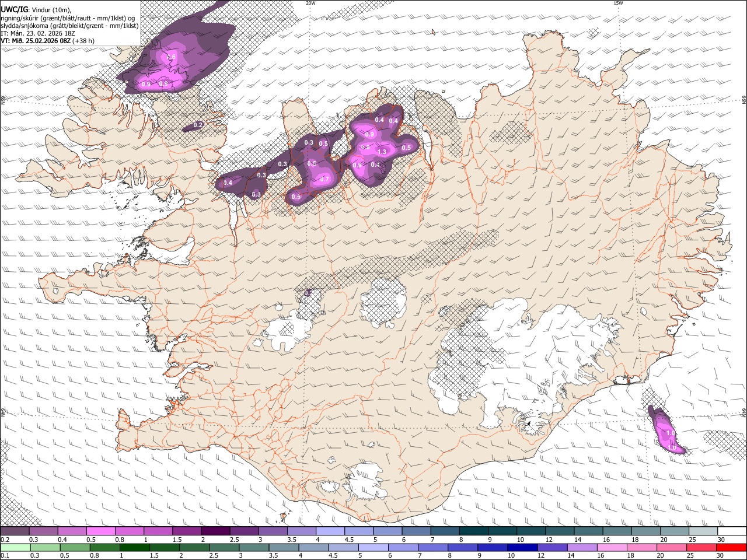The width and height of the screenshot is (747, 560).
Task: Click the '15W' longitude label at top
Action: (x=617, y=3)
